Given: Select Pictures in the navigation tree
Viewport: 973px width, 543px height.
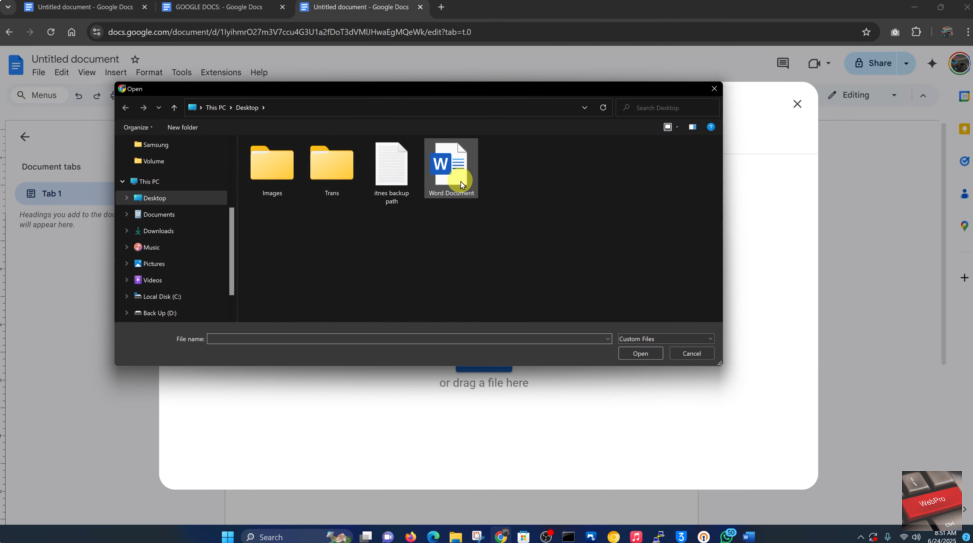Looking at the screenshot, I should coord(149,264).
